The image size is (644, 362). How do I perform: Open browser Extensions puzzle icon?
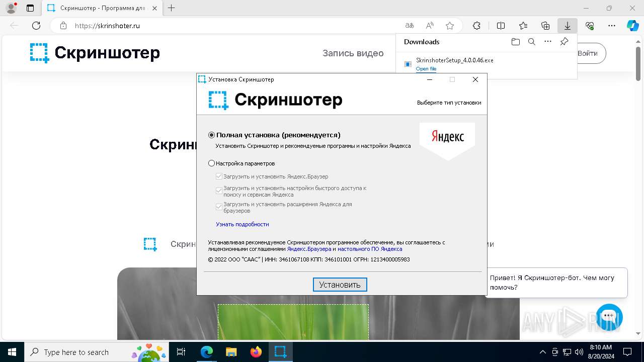click(476, 26)
